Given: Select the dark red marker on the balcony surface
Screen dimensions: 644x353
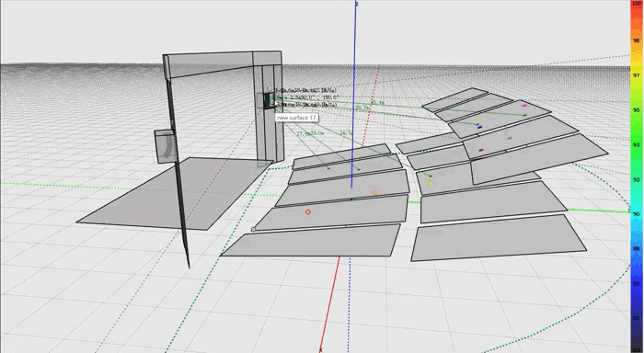Looking at the screenshot, I should point(481,151).
